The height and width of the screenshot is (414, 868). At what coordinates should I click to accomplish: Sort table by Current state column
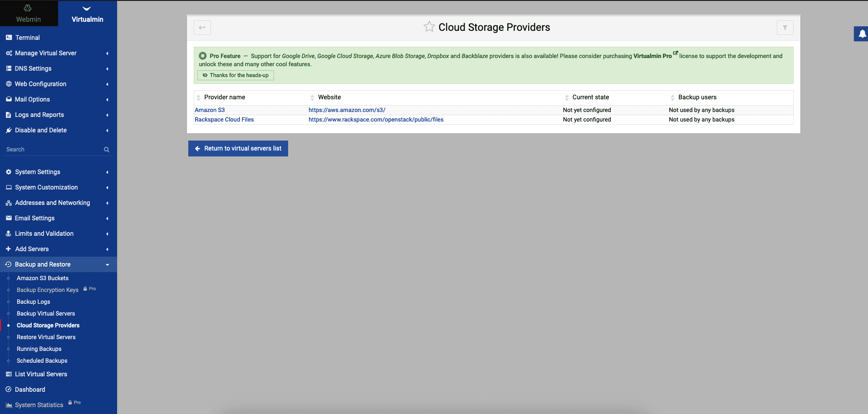click(x=590, y=97)
